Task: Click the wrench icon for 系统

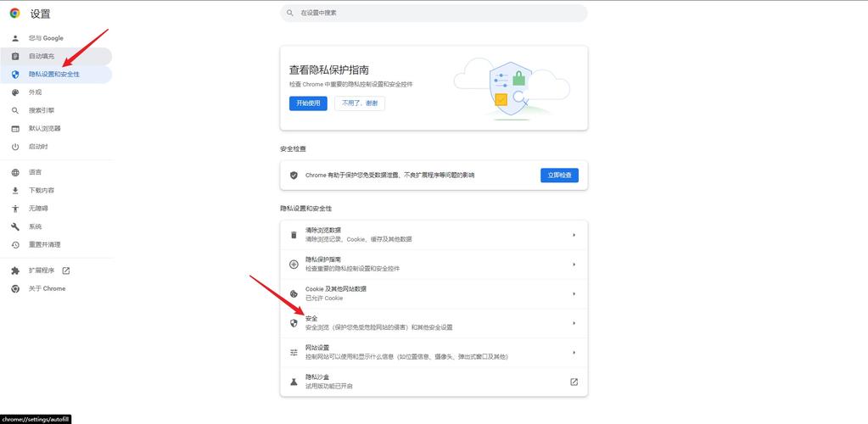Action: pos(15,227)
